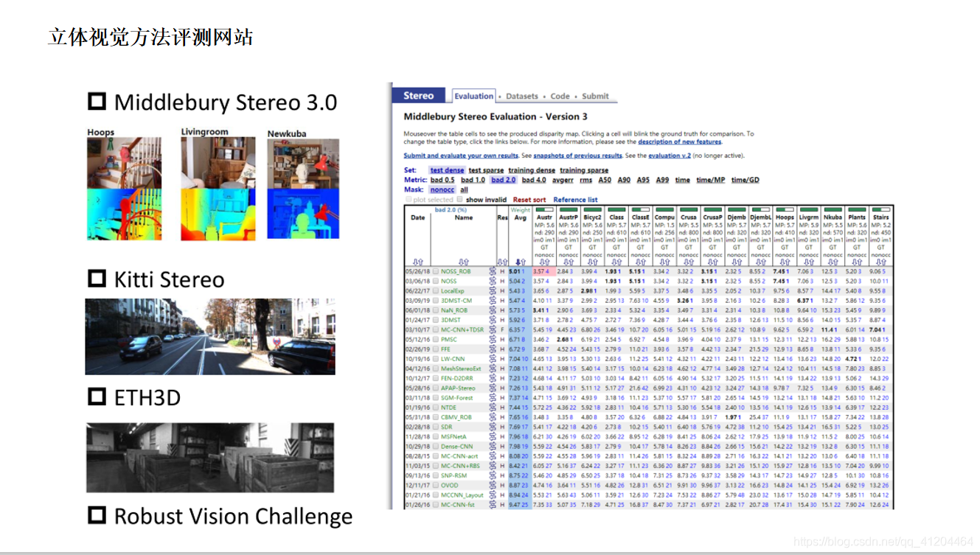Choose the bad 0.5 metric
Image resolution: width=980 pixels, height=555 pixels.
point(442,180)
